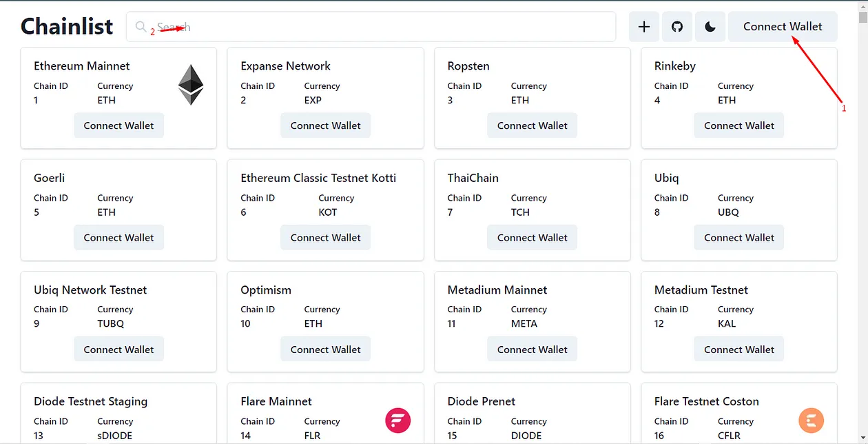868x444 pixels.
Task: Click the sDIODE currency value
Action: tap(115, 436)
